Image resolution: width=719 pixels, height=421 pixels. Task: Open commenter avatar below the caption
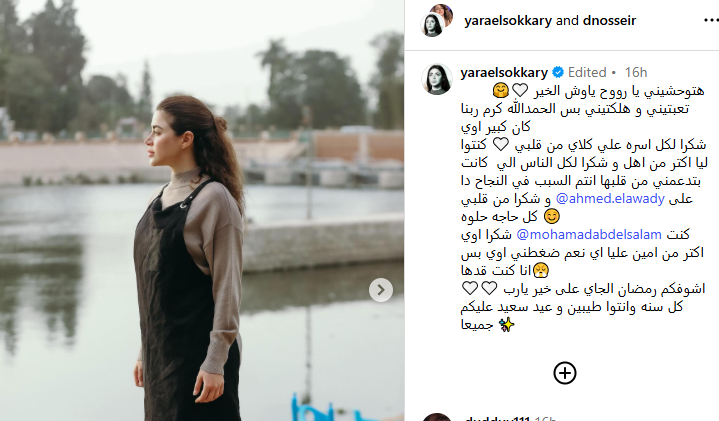[x=437, y=417]
